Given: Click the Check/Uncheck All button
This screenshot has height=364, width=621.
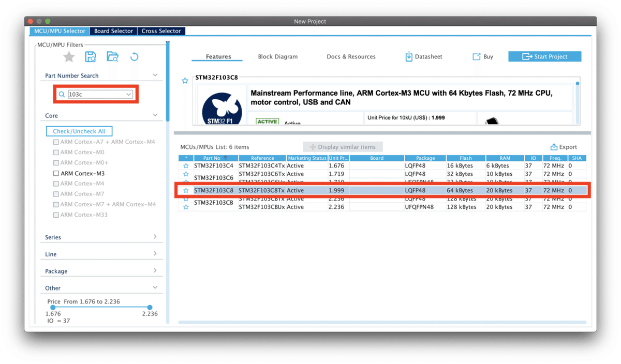Looking at the screenshot, I should click(x=79, y=131).
